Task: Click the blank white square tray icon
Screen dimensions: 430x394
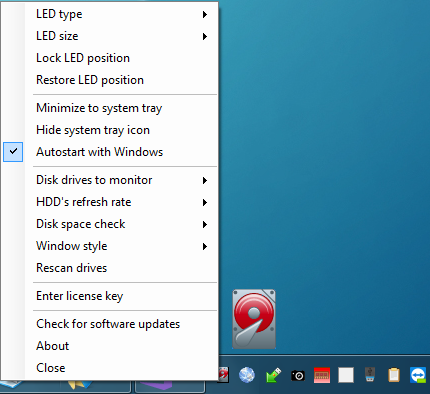Action: click(x=346, y=375)
